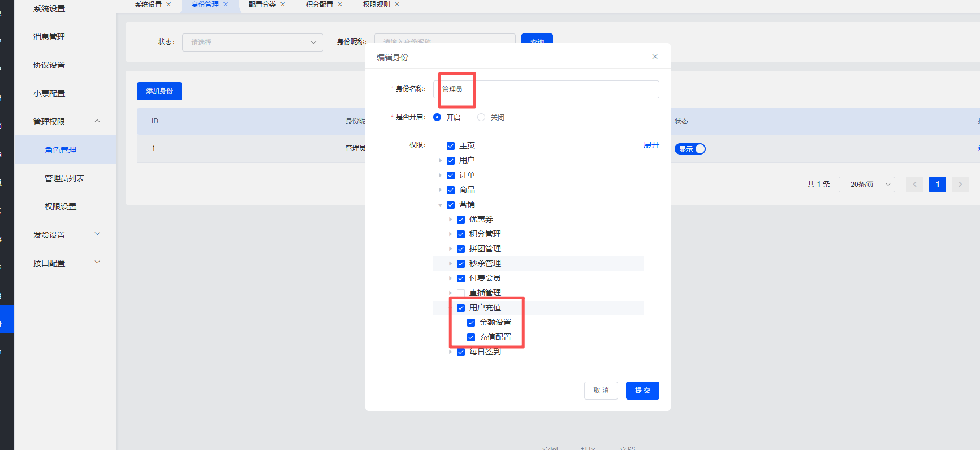Toggle the 付费会员 checkbox
The height and width of the screenshot is (450, 980).
[461, 278]
